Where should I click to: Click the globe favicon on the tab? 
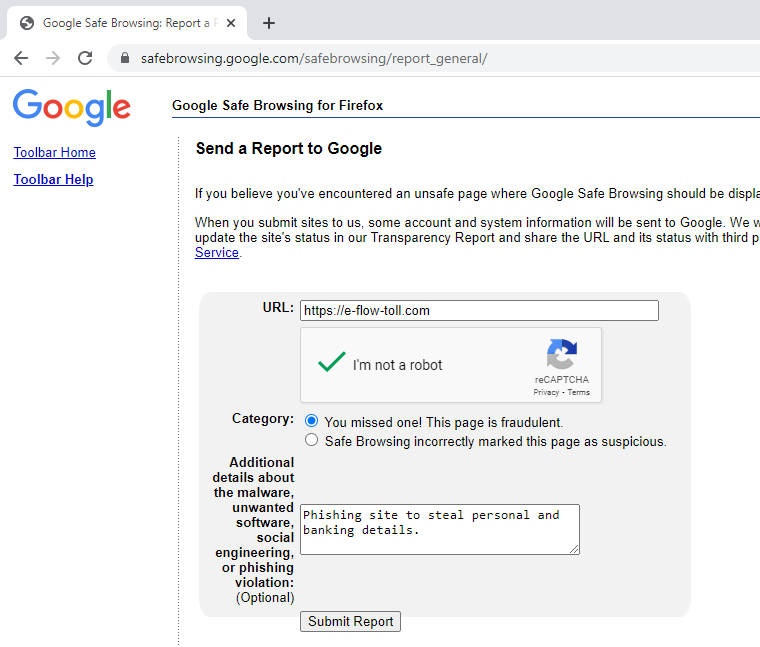pos(27,23)
